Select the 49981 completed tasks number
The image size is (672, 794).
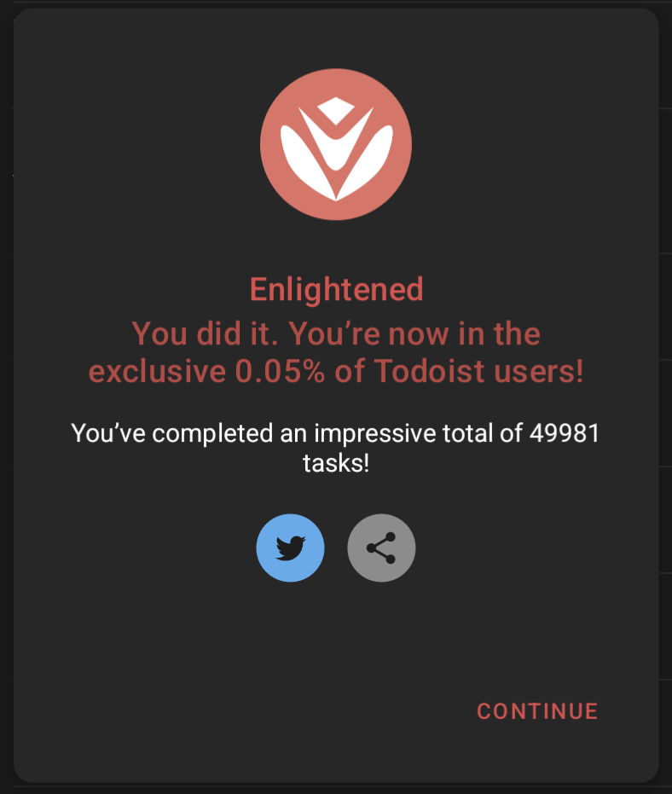565,433
